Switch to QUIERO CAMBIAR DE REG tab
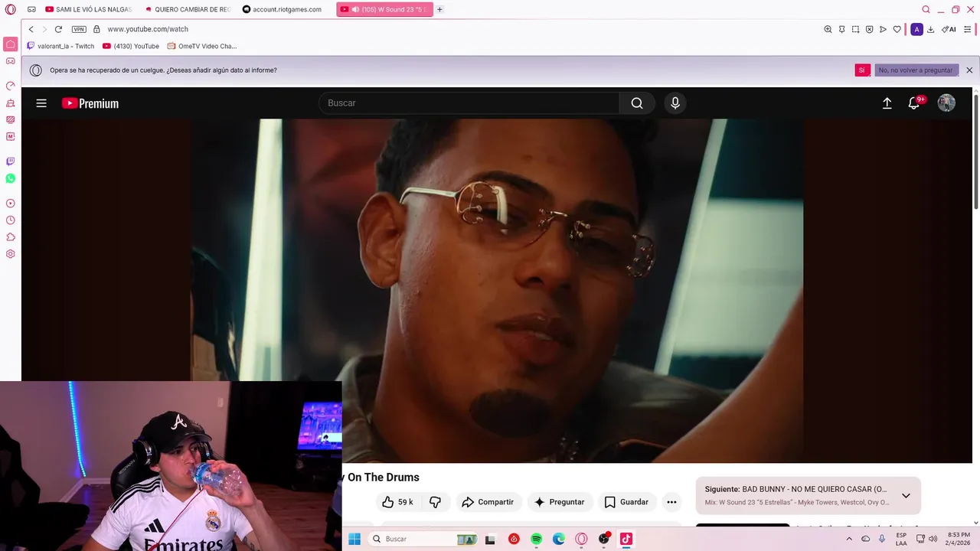This screenshot has width=980, height=551. (x=188, y=9)
